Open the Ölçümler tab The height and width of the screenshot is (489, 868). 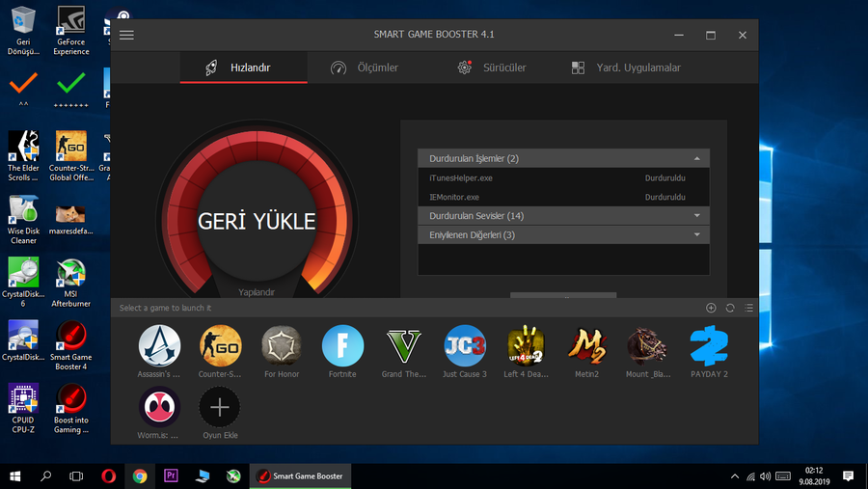(x=365, y=68)
